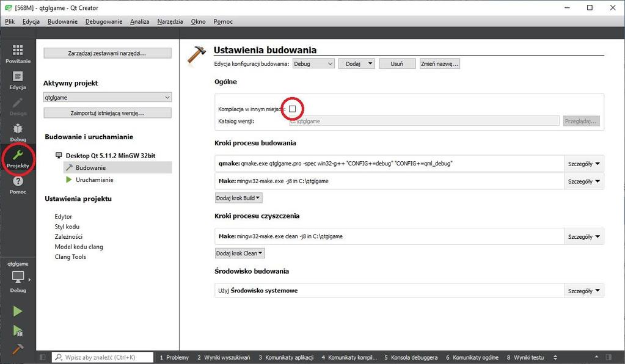The image size is (625, 364).
Task: Open the Debug build configuration dropdown
Action: pos(313,64)
